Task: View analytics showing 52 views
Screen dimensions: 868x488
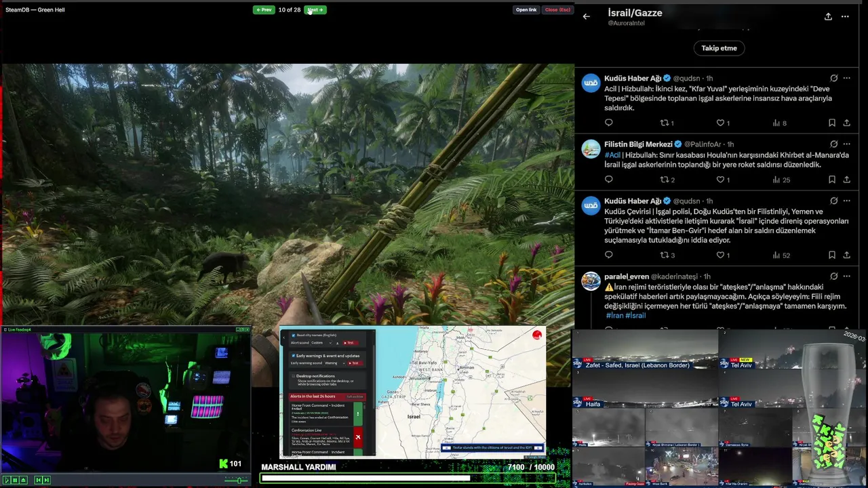Action: pyautogui.click(x=781, y=255)
